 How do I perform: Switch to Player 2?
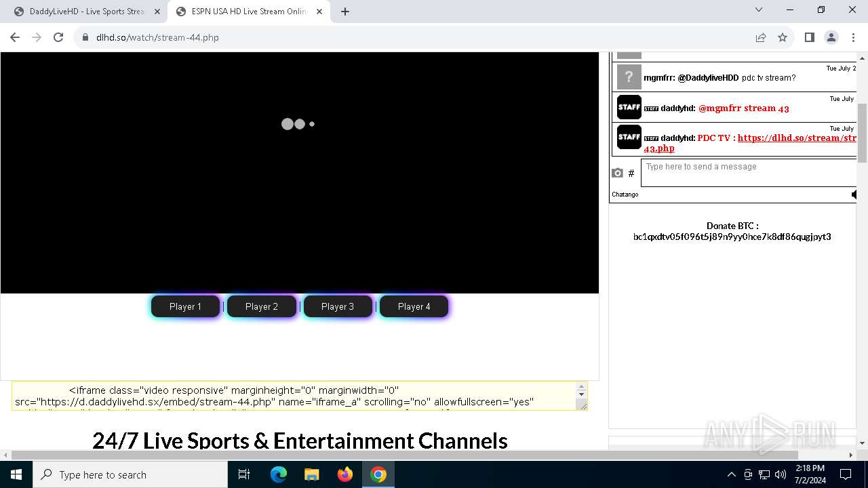pos(262,306)
